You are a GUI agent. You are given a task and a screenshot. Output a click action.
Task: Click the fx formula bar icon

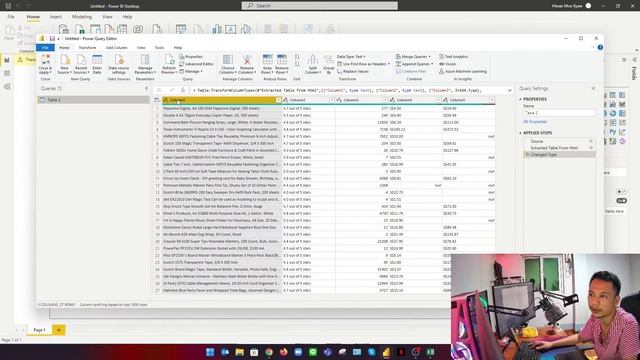click(183, 90)
